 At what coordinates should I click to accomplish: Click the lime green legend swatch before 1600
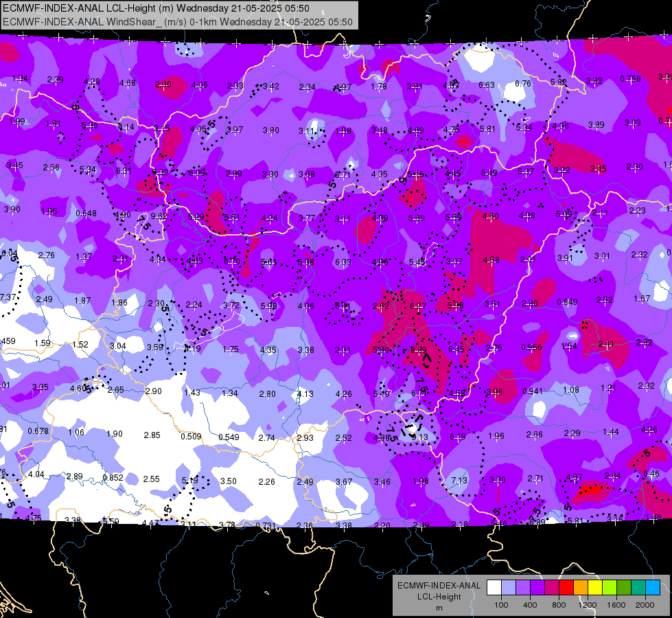[610, 588]
